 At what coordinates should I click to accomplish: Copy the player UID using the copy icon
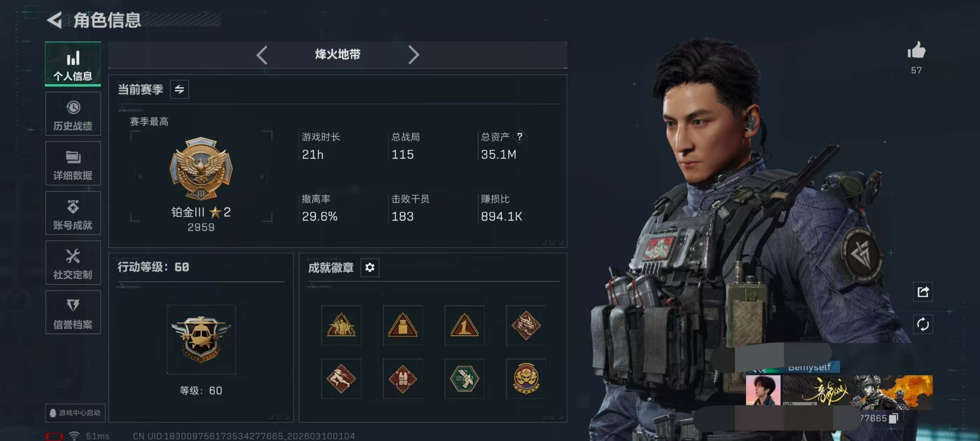pos(894,418)
